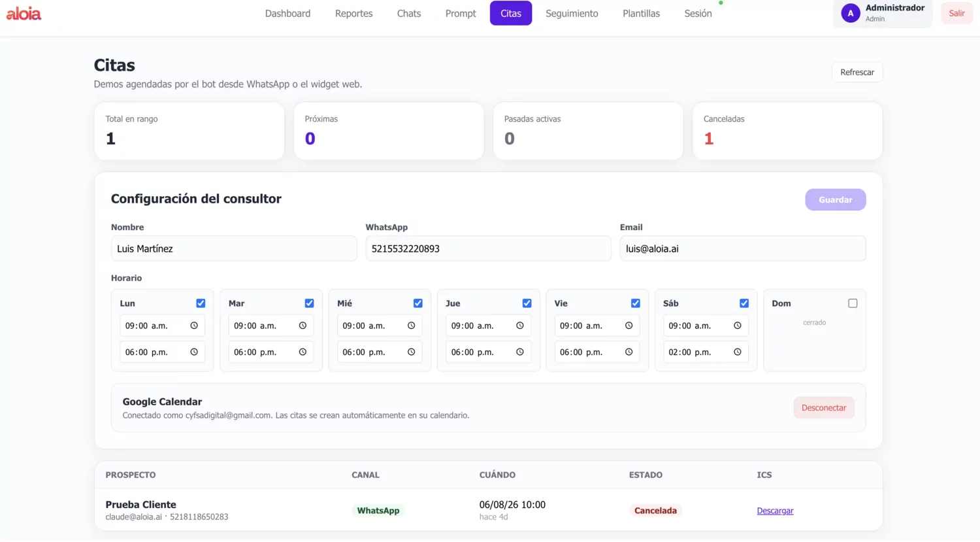Open clock picker for Jue start time
Image resolution: width=980 pixels, height=542 pixels.
click(520, 326)
